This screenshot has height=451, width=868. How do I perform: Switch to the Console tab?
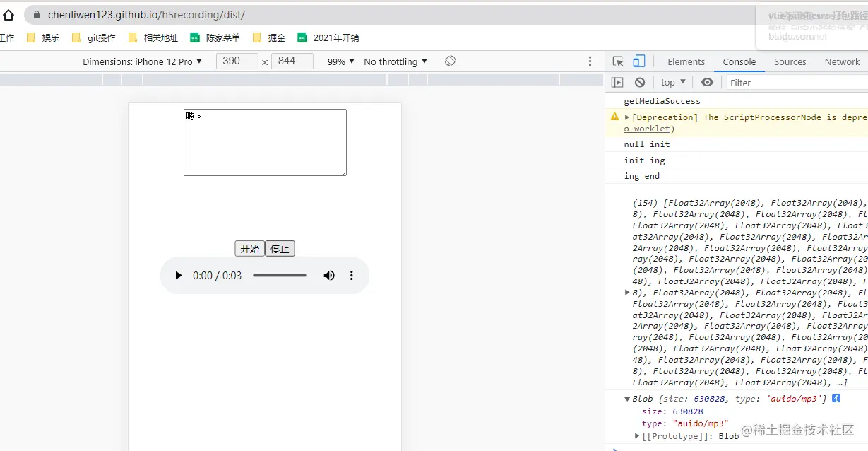pos(739,61)
